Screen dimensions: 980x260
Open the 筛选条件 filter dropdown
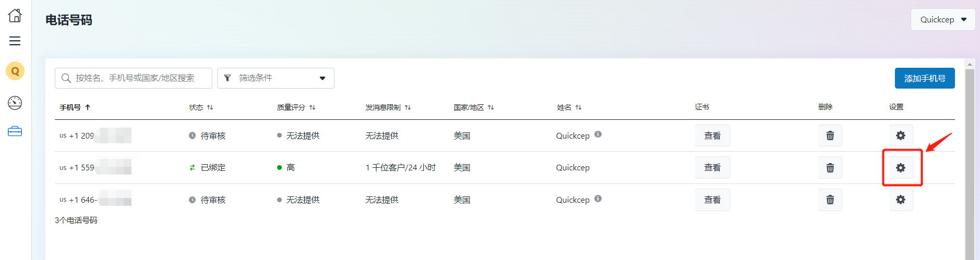276,78
